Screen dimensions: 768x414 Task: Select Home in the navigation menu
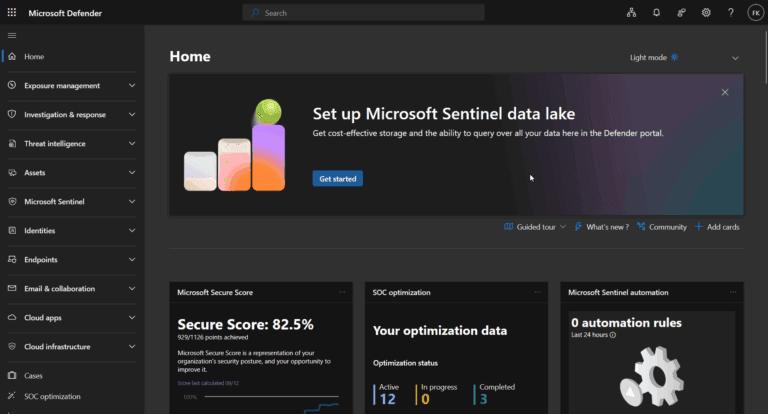34,56
